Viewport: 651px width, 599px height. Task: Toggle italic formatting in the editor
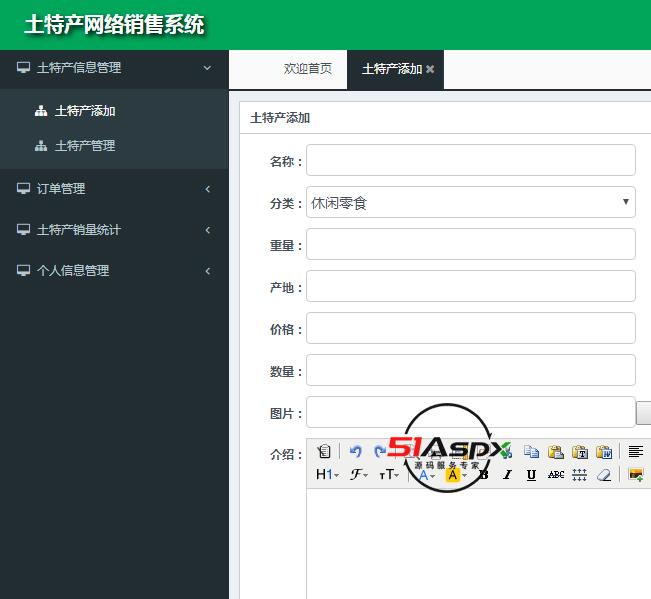pos(507,475)
